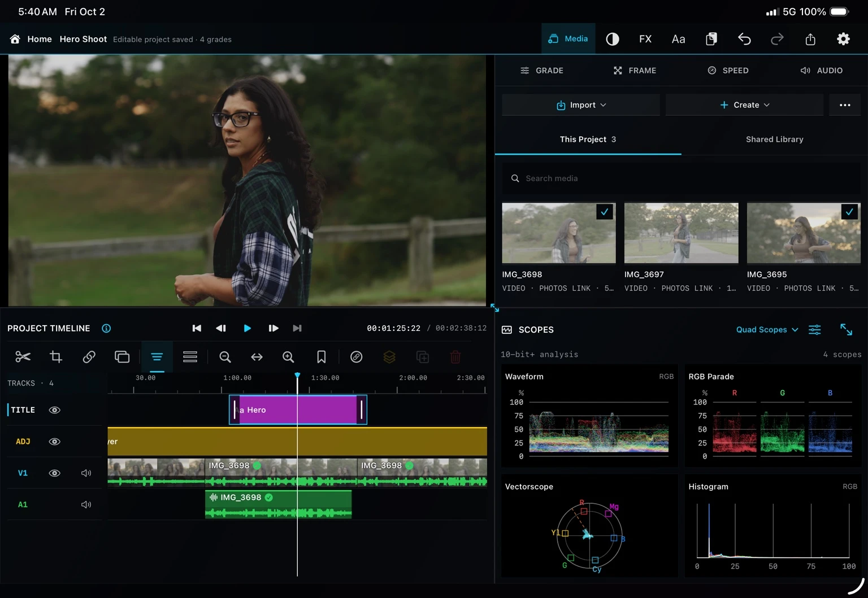Add a bookmark marker
868x598 pixels.
(321, 357)
